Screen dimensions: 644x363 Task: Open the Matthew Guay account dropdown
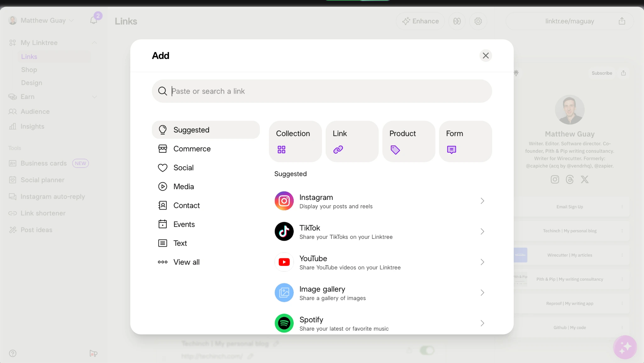click(x=41, y=20)
